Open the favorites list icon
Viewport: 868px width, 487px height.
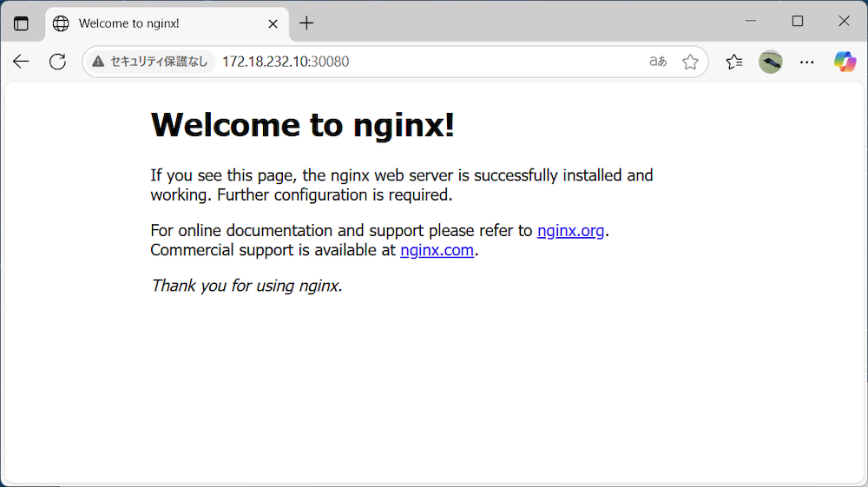pyautogui.click(x=734, y=62)
